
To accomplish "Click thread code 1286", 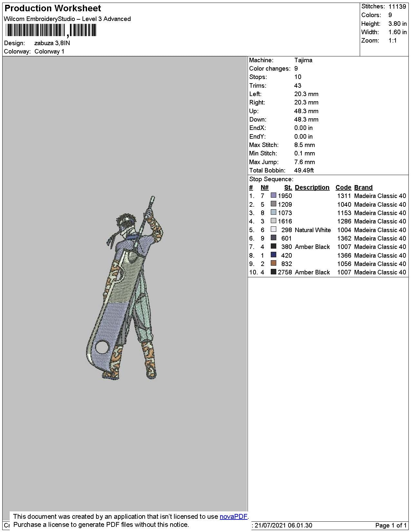I will [x=344, y=221].
